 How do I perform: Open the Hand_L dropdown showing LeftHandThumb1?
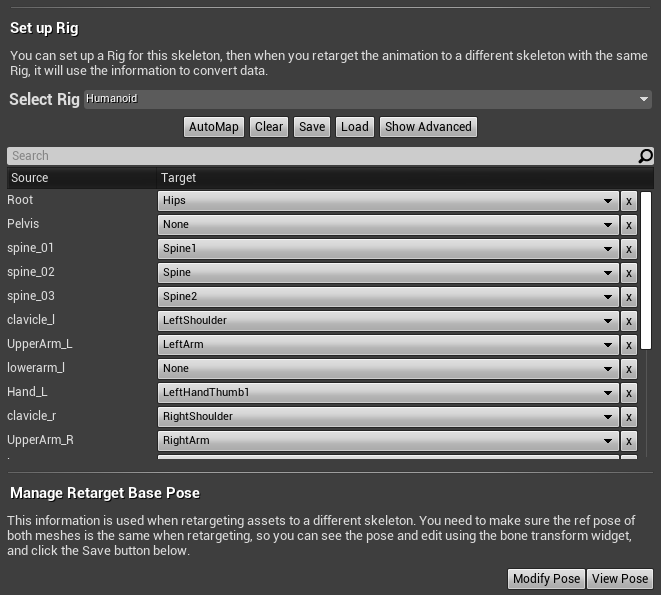388,393
